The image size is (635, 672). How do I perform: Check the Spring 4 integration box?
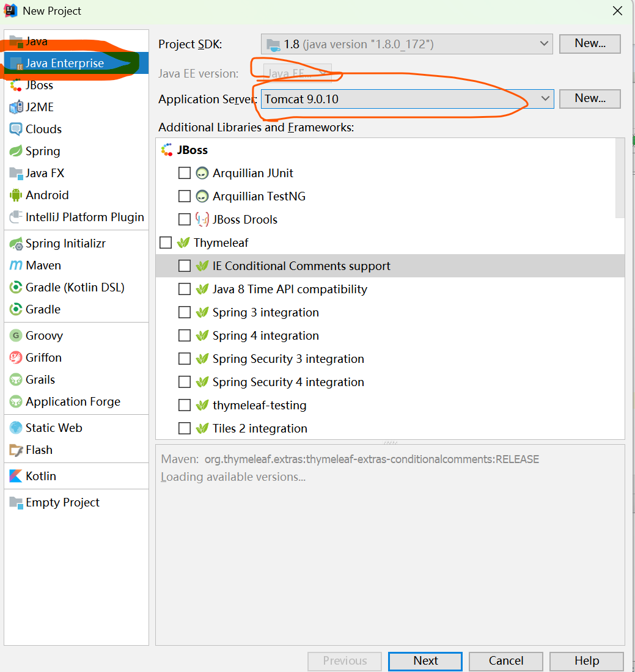(x=185, y=335)
